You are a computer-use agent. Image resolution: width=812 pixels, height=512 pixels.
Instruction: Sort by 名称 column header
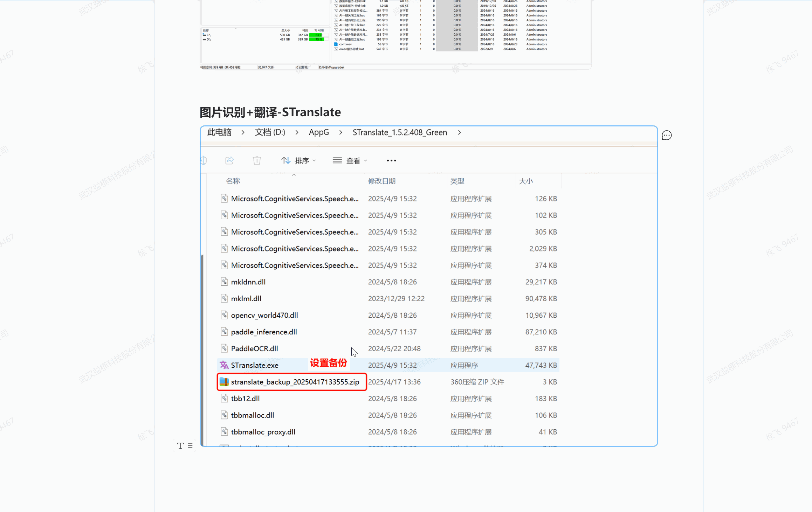click(x=233, y=181)
